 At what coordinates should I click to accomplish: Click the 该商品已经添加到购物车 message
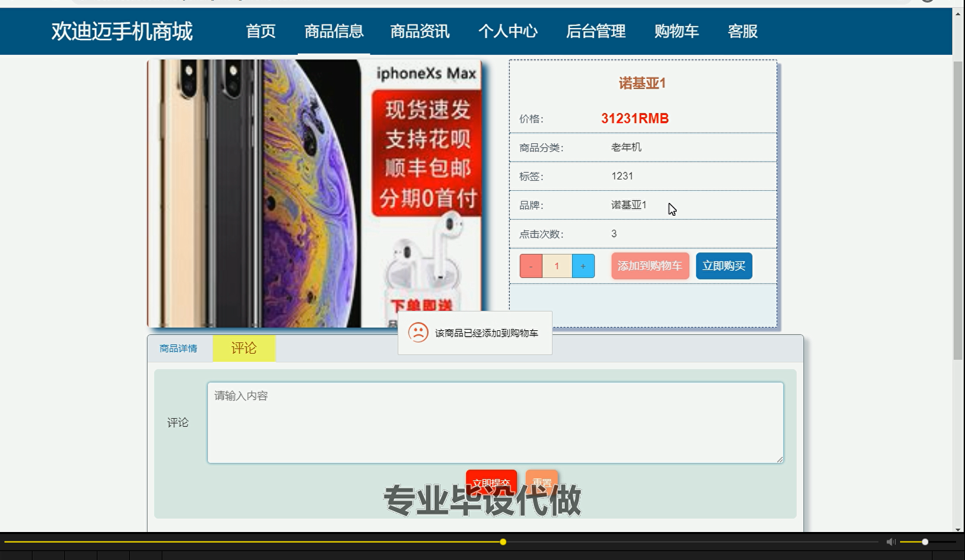[x=486, y=333]
